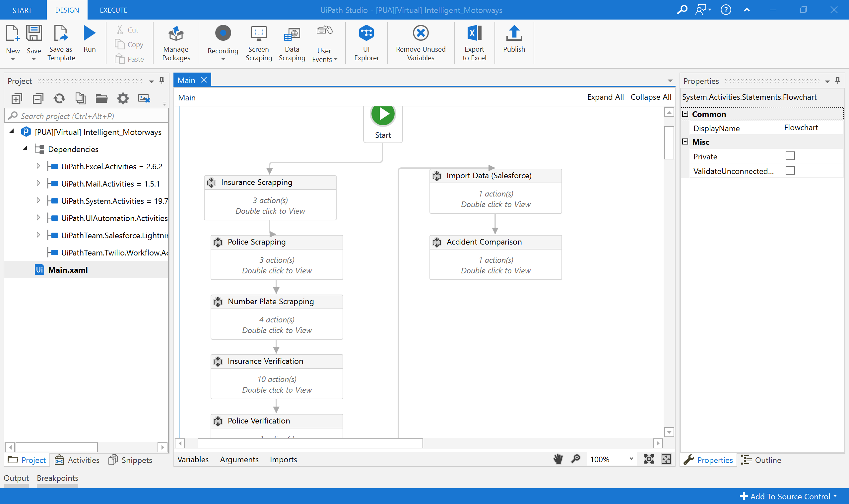
Task: Tick the ValidateUnconnected checkbox
Action: point(790,171)
